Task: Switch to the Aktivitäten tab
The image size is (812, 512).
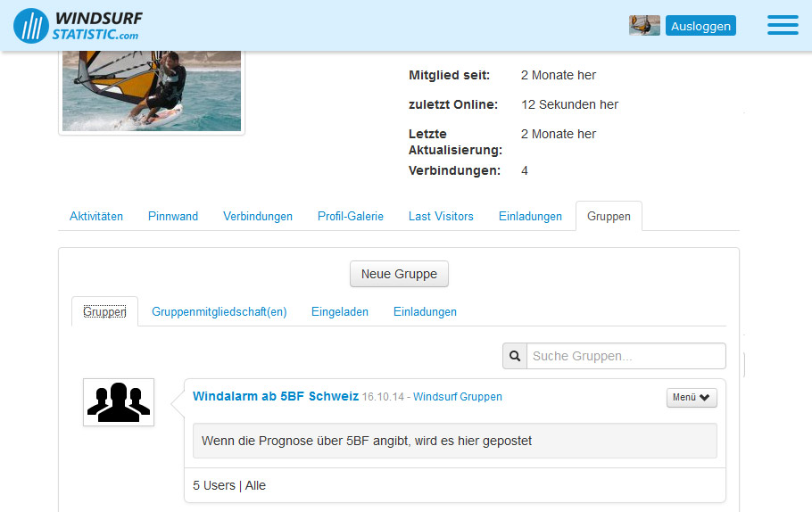Action: (96, 216)
